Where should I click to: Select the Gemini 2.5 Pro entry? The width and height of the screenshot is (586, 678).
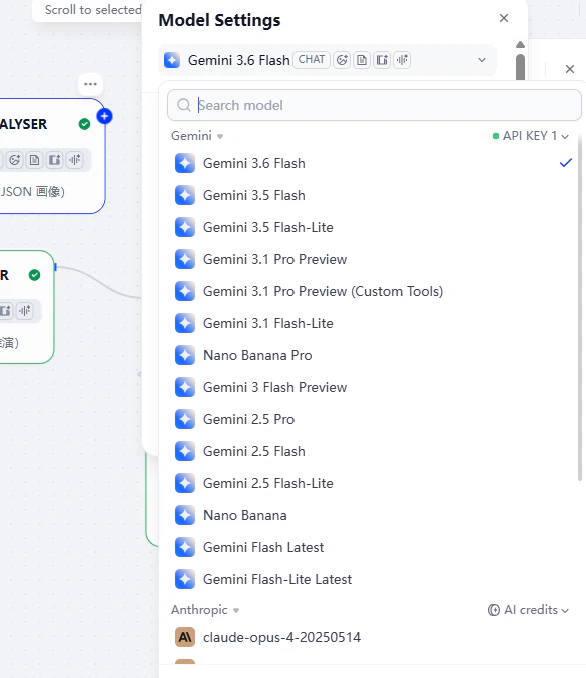coord(372,419)
